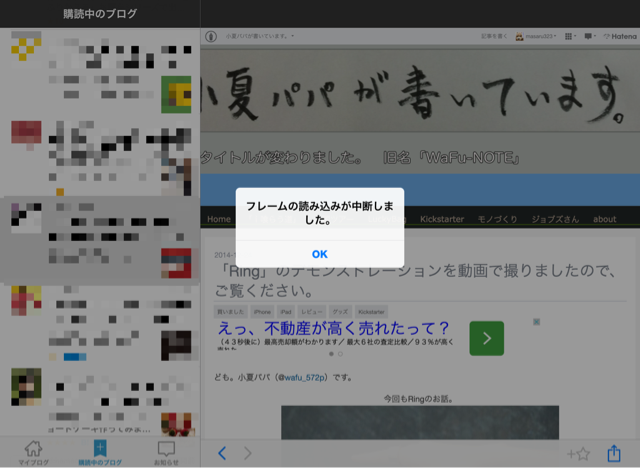Click the iPhone category tag

pos(262,312)
